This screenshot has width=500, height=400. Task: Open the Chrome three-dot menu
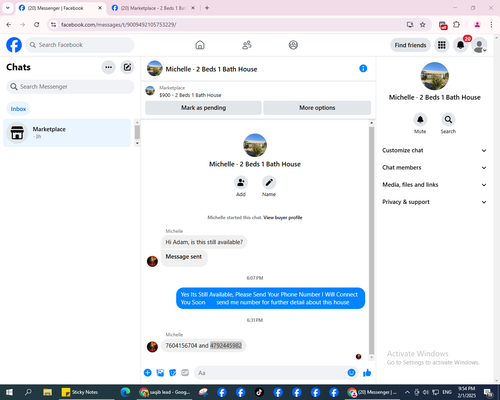(491, 25)
